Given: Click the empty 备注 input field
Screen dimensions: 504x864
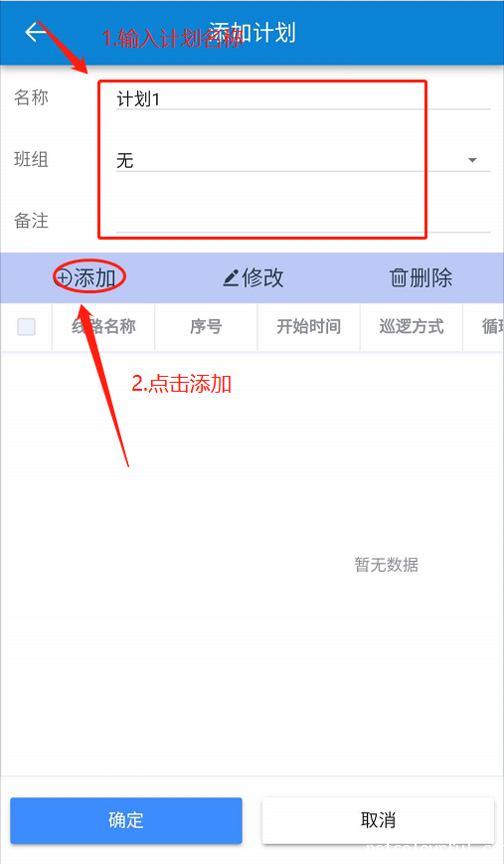Looking at the screenshot, I should [x=303, y=221].
